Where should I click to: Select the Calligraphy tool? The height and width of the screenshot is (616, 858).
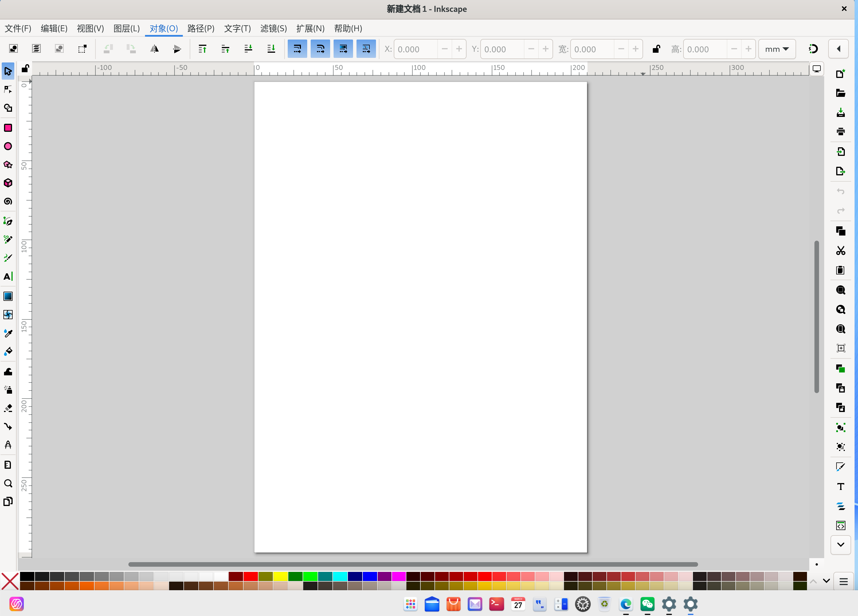pyautogui.click(x=8, y=258)
